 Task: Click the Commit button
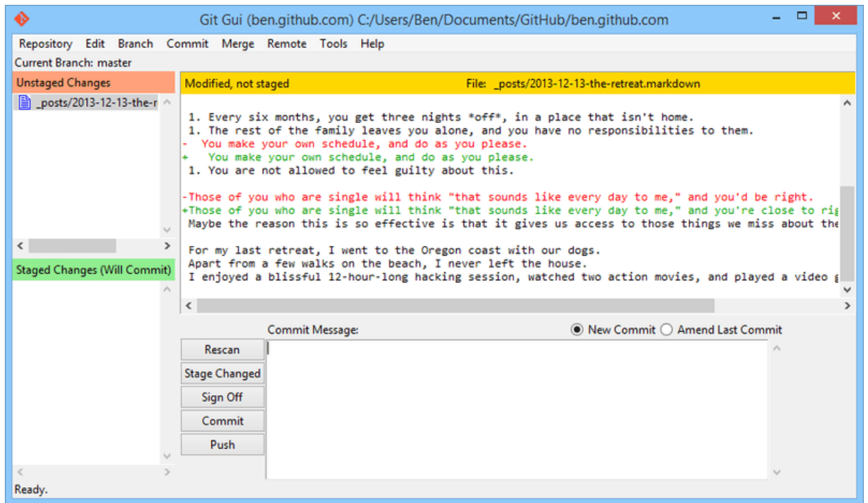tap(222, 421)
